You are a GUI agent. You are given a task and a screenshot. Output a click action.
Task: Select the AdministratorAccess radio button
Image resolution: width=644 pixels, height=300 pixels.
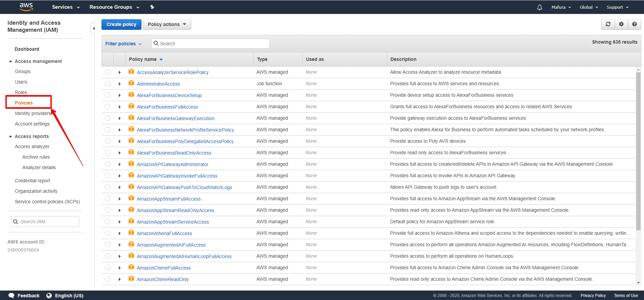108,84
